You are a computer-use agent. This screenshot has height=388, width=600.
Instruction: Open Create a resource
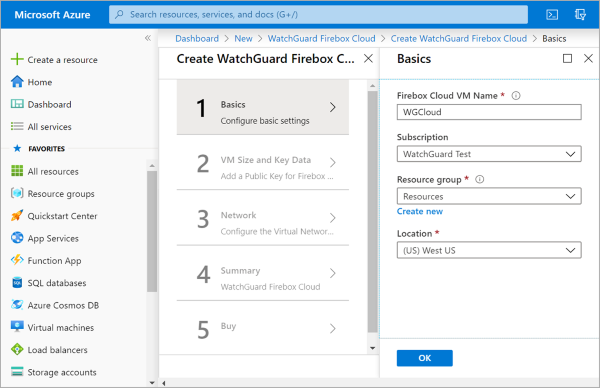62,60
